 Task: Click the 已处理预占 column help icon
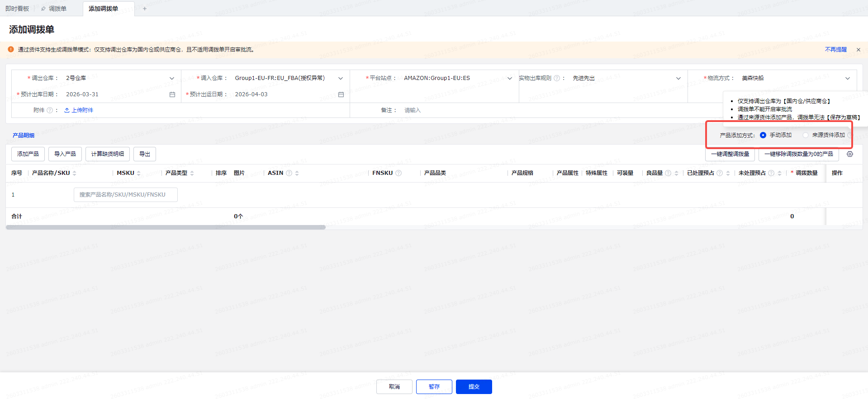(x=720, y=173)
